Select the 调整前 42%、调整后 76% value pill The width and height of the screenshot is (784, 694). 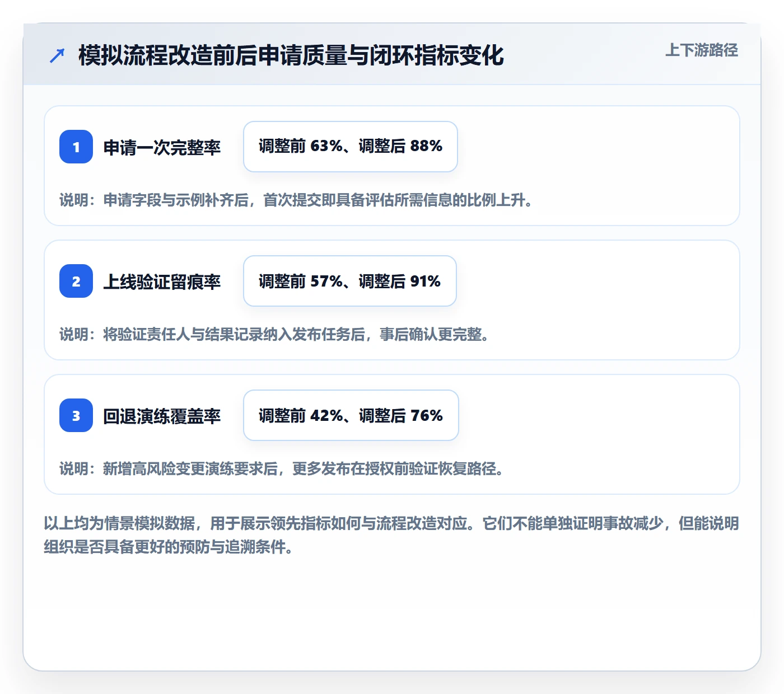[x=351, y=415]
